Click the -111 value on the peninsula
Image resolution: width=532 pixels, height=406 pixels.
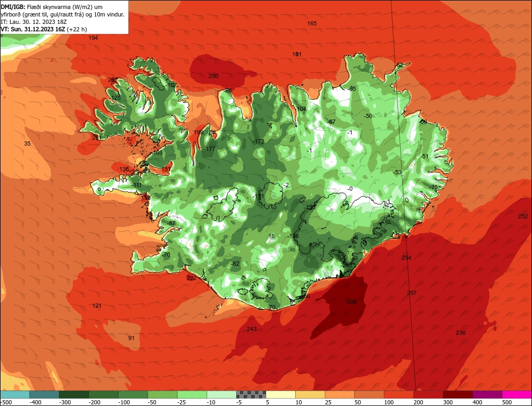[x=136, y=185]
